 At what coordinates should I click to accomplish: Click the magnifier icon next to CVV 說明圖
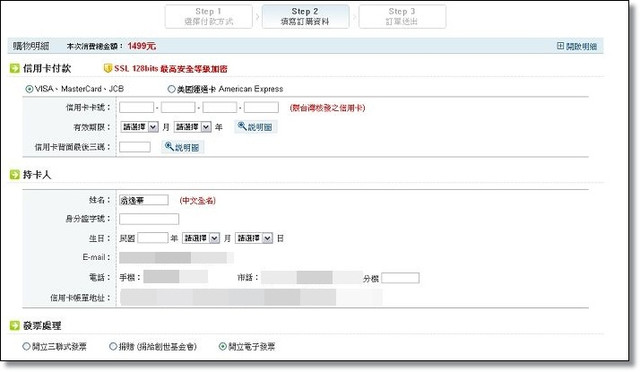point(169,146)
